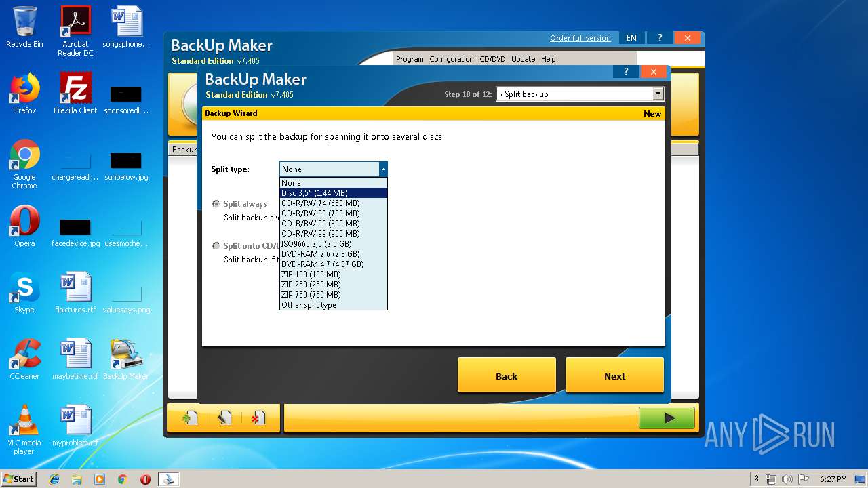Change language with EN button
The image size is (868, 488).
[631, 38]
